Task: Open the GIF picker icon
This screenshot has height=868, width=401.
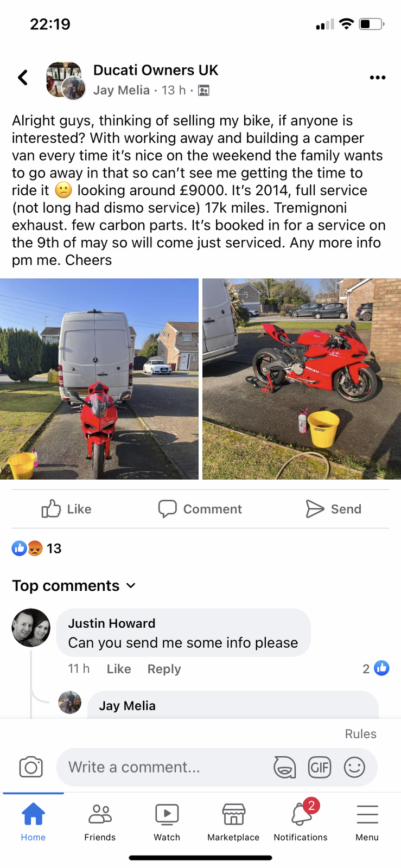Action: pos(320,767)
